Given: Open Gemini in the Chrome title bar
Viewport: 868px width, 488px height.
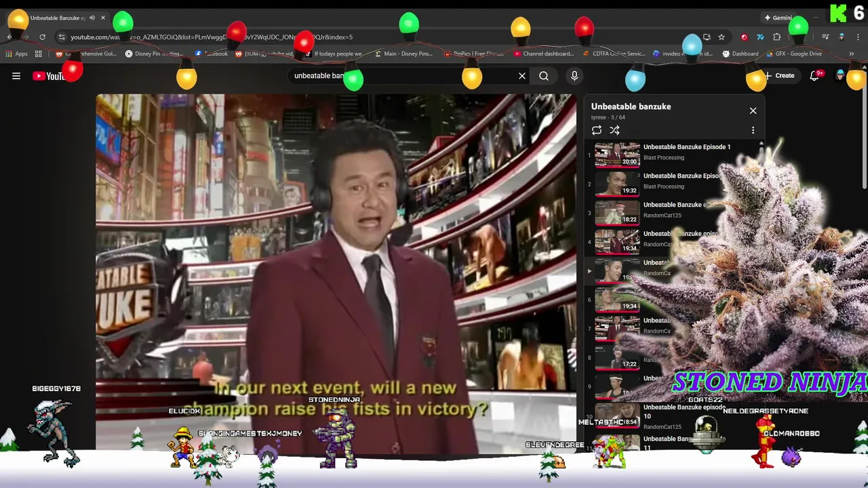Looking at the screenshot, I should point(778,18).
